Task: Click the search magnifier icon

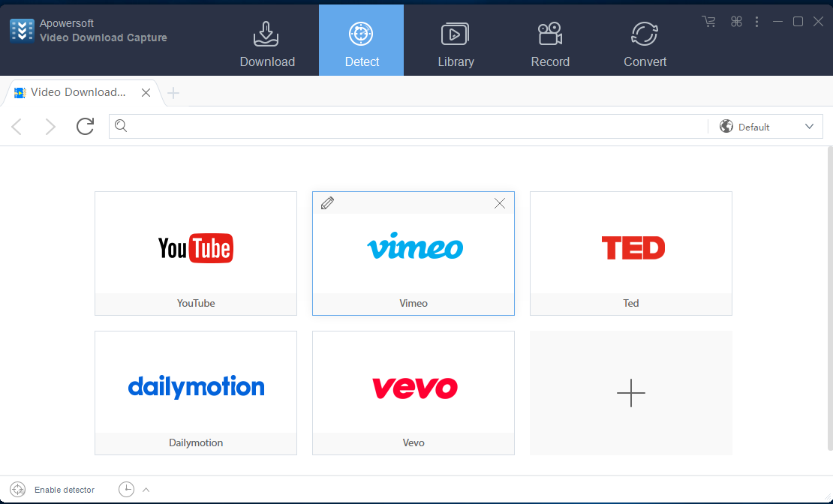Action: (121, 126)
